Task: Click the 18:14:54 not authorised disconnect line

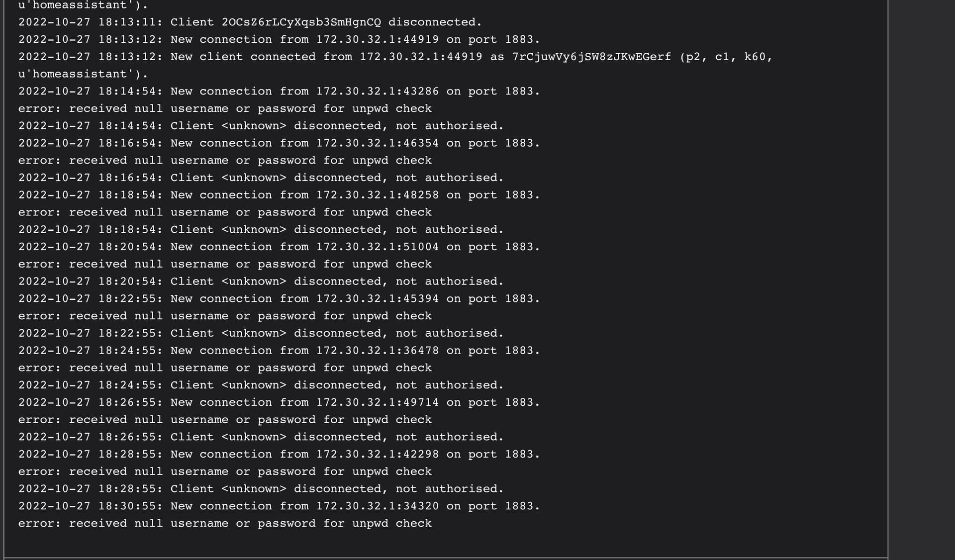Action: click(x=261, y=126)
